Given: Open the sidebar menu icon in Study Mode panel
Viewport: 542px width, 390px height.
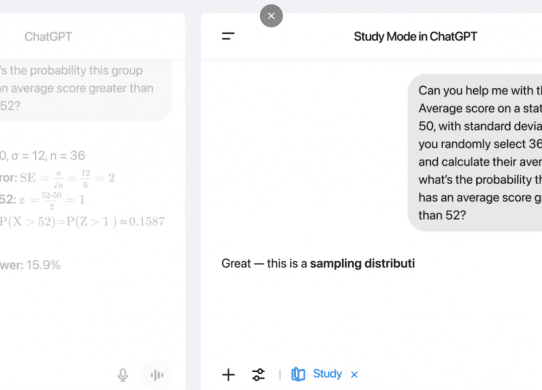Looking at the screenshot, I should coord(228,36).
